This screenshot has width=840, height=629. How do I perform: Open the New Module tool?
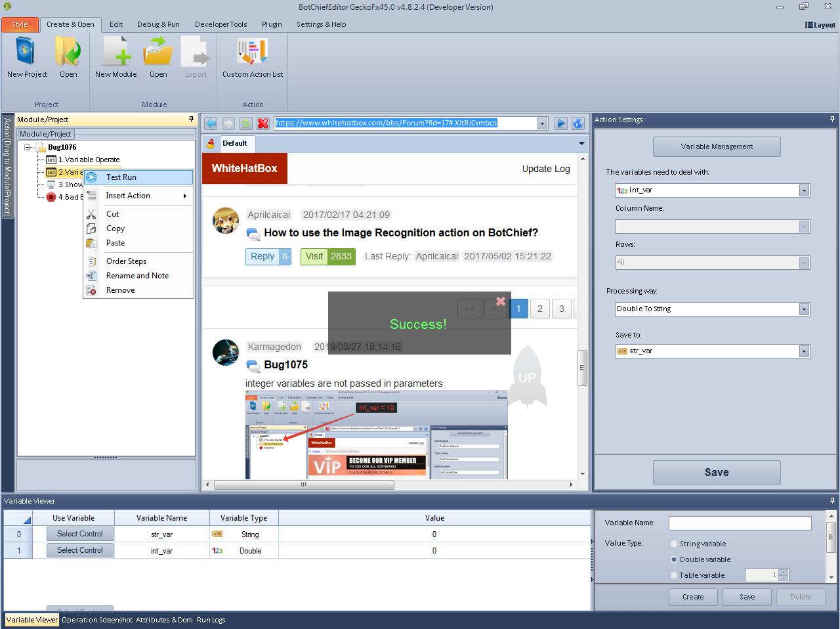116,53
